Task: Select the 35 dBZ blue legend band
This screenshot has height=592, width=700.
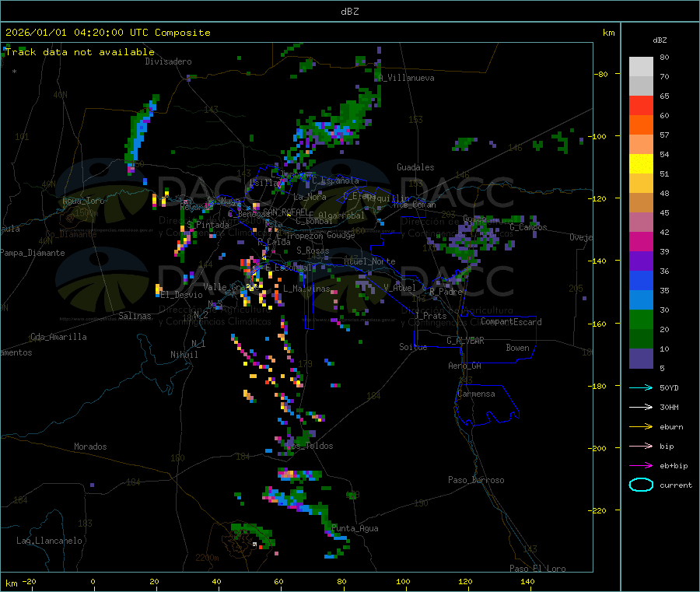Action: click(641, 280)
